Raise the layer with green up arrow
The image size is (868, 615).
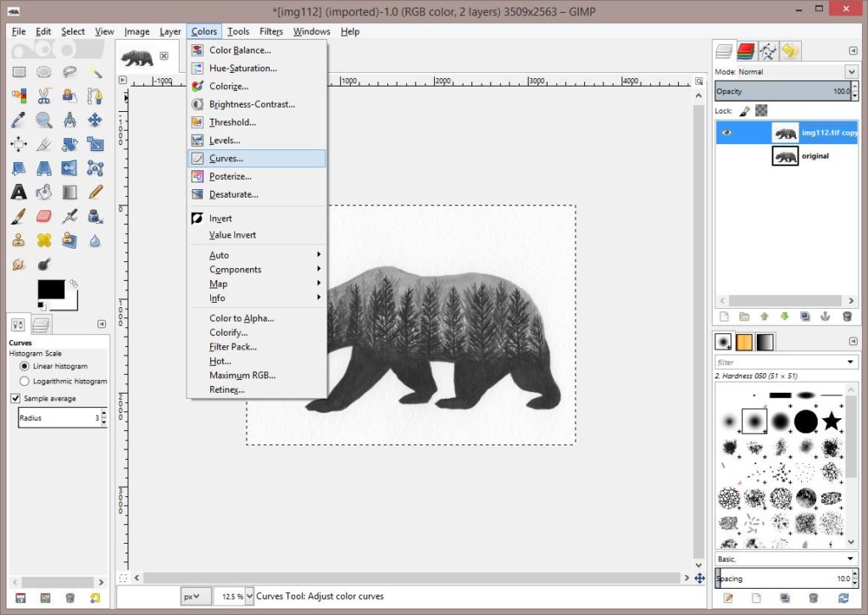(x=765, y=316)
